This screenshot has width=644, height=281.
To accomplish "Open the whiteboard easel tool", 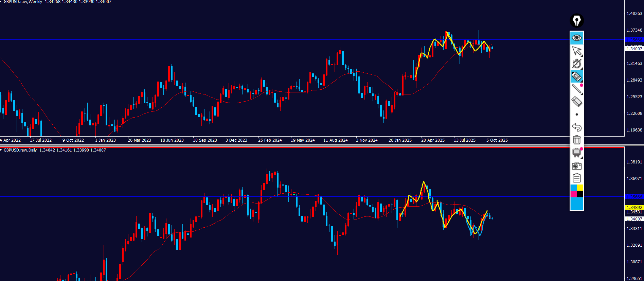I will point(576,153).
